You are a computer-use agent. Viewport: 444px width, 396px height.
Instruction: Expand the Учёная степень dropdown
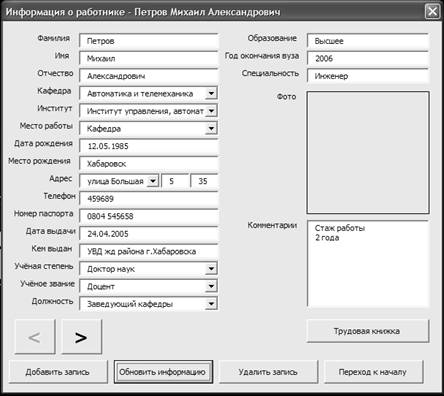(x=211, y=269)
